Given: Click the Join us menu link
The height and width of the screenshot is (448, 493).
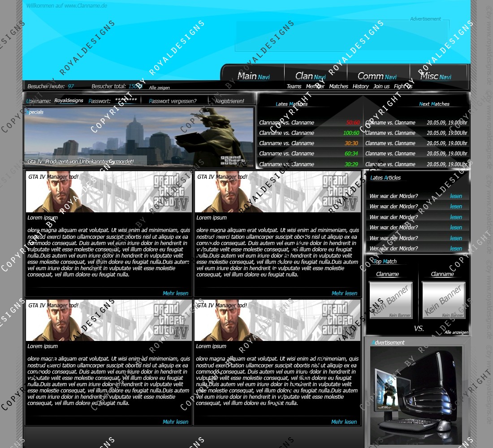Looking at the screenshot, I should pos(381,86).
